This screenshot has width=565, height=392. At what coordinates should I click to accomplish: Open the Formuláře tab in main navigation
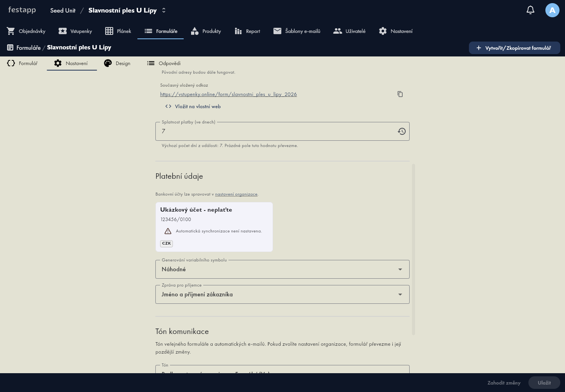pos(160,31)
